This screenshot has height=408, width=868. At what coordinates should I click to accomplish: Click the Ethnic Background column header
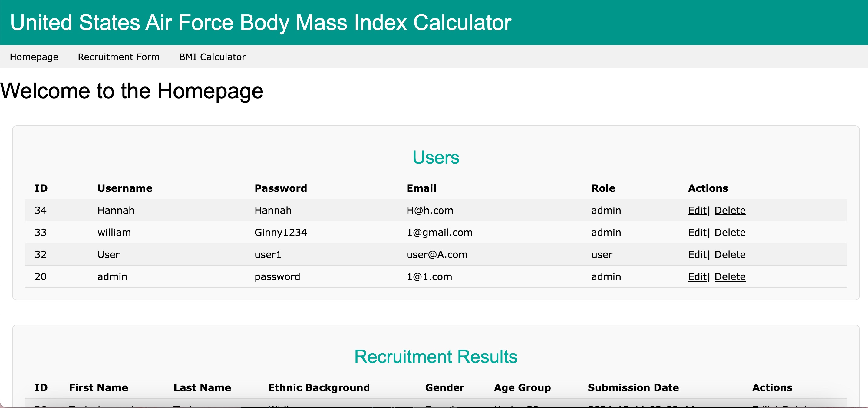pyautogui.click(x=319, y=387)
